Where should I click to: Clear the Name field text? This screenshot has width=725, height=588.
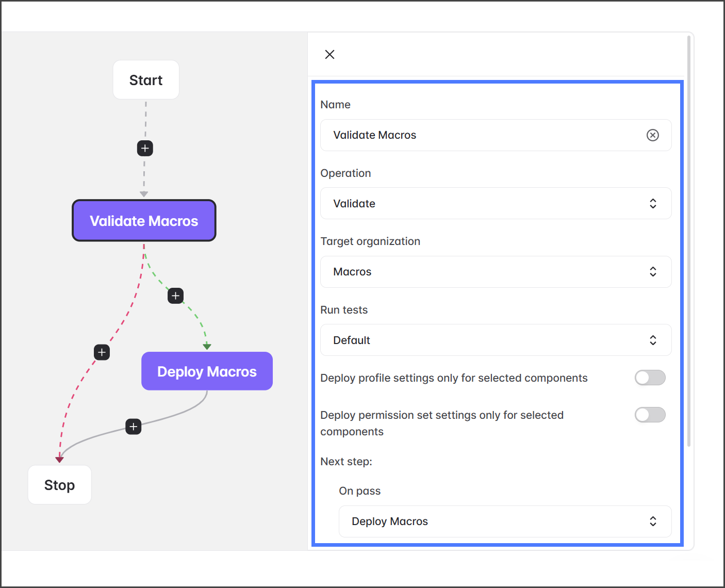coord(652,135)
